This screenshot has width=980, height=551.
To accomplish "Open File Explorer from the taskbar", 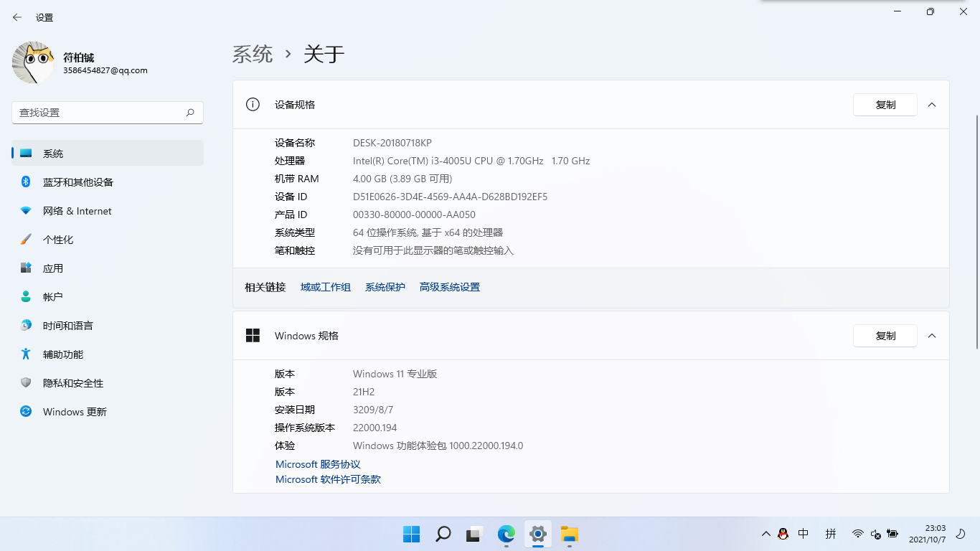I will coord(569,534).
